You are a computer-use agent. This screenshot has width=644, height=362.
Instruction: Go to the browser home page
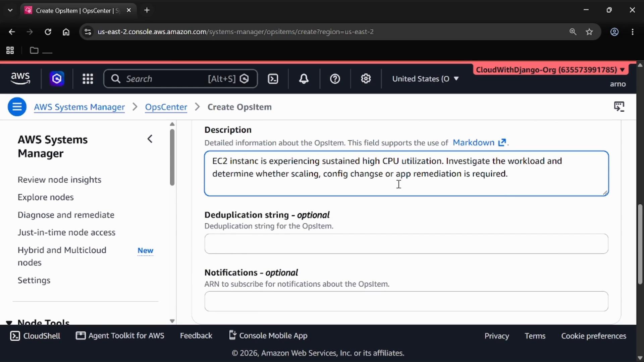pos(66,32)
